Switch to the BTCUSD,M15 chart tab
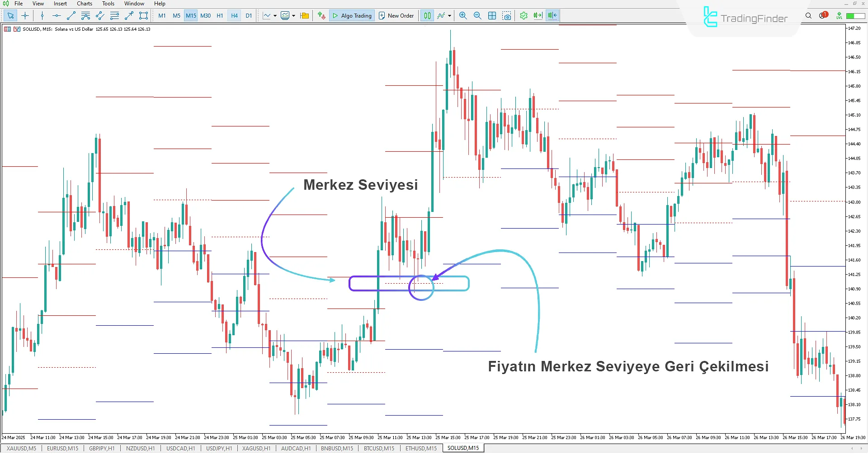 pos(379,449)
